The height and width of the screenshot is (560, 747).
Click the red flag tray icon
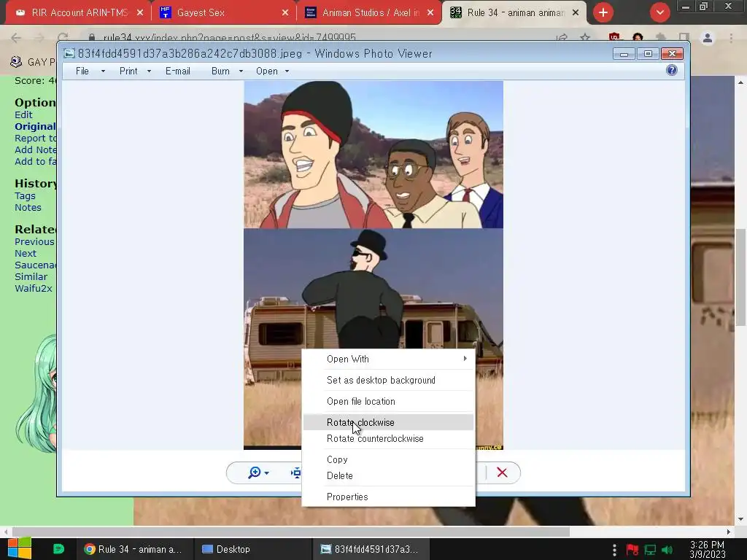(x=632, y=550)
